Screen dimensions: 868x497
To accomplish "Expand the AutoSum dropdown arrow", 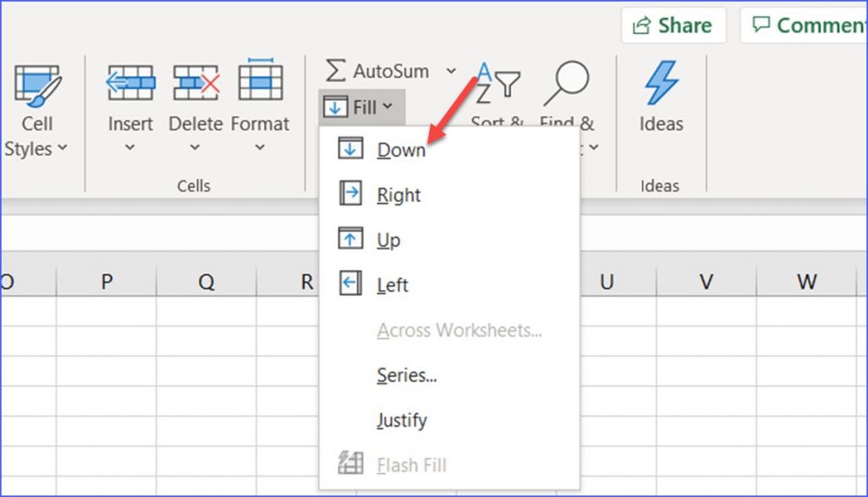I will pos(451,71).
